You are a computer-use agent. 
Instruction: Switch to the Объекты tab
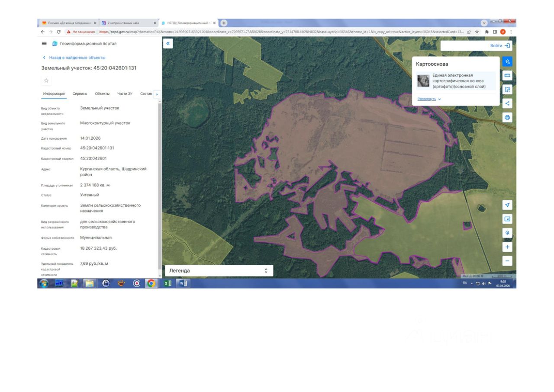point(102,94)
